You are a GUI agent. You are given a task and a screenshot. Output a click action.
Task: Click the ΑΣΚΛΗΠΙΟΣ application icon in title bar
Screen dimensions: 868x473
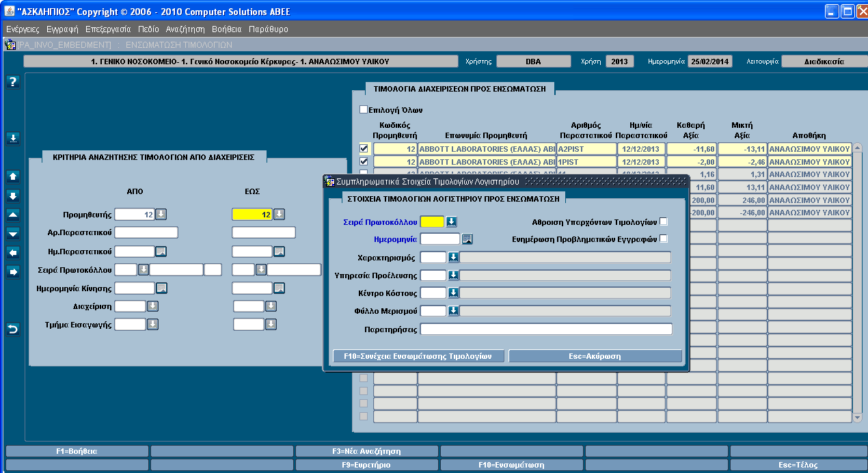coord(10,12)
